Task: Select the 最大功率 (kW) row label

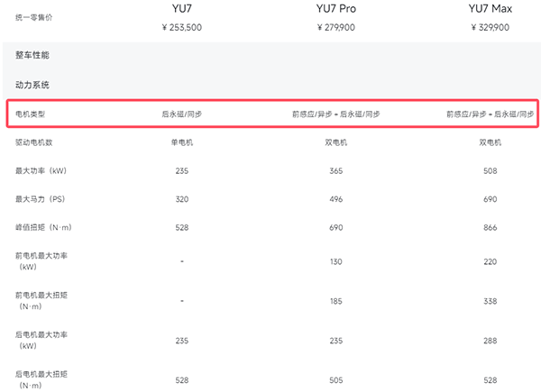Action: 41,170
